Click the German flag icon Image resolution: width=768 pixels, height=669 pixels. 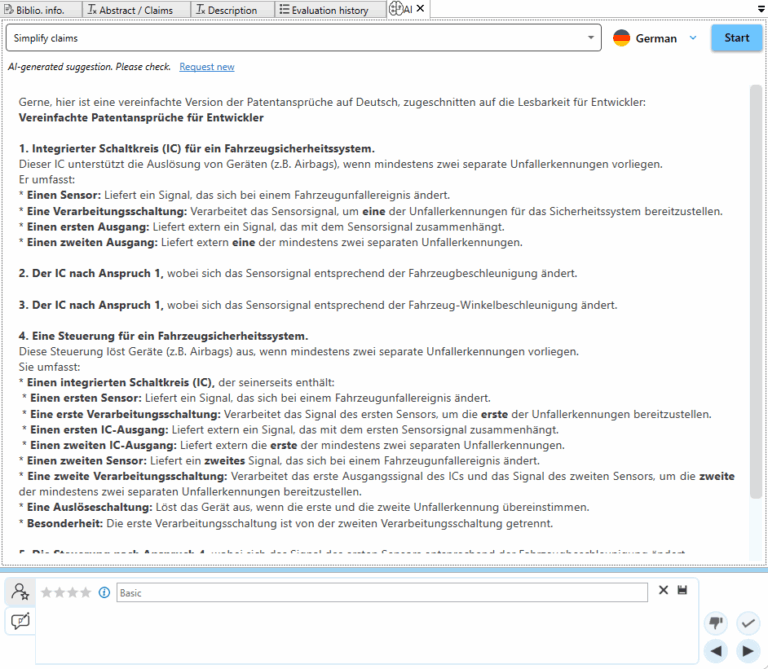coord(622,38)
